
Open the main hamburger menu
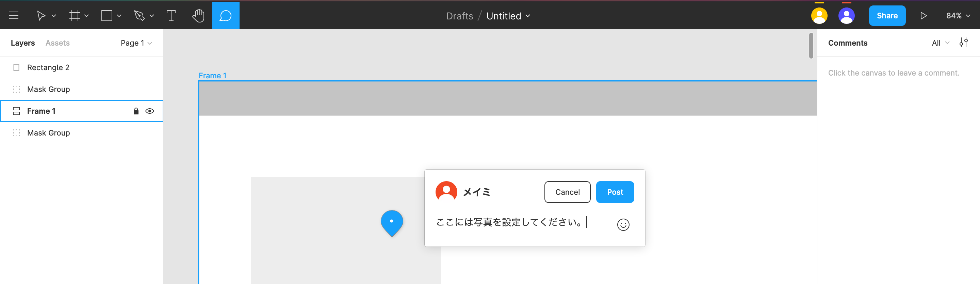[14, 16]
